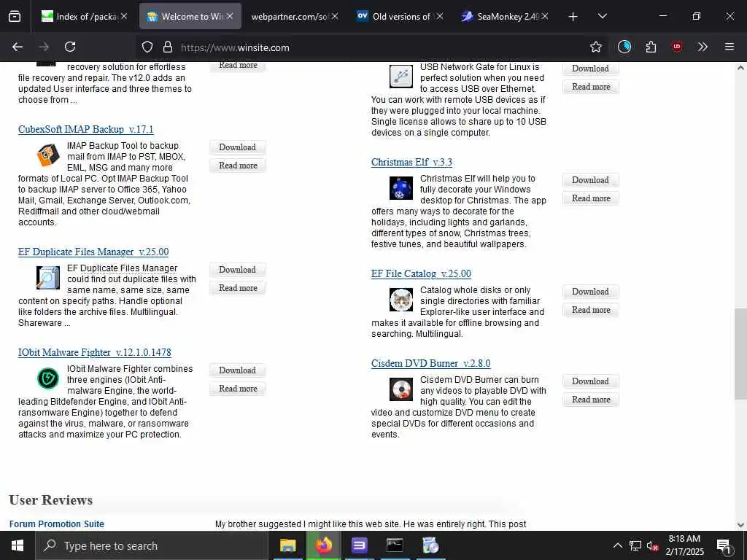The height and width of the screenshot is (560, 747).
Task: Click the uBlock Origin icon
Action: [677, 47]
